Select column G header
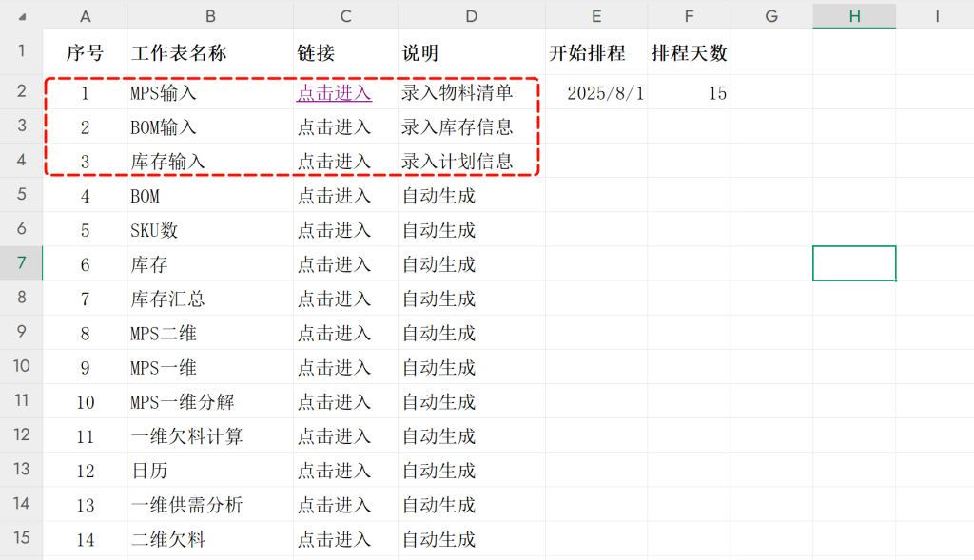The image size is (974, 560). [771, 16]
